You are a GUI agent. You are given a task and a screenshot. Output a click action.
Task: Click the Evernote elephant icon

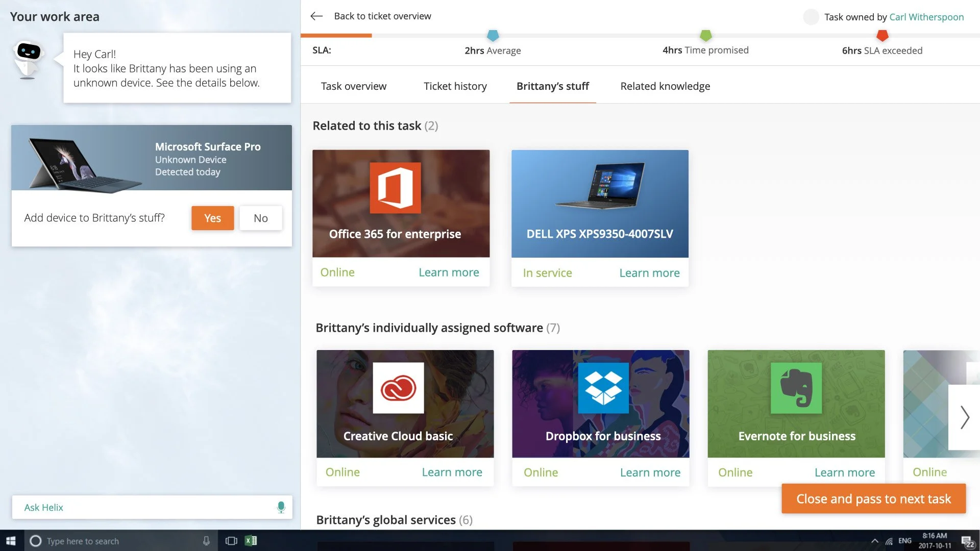pos(796,388)
